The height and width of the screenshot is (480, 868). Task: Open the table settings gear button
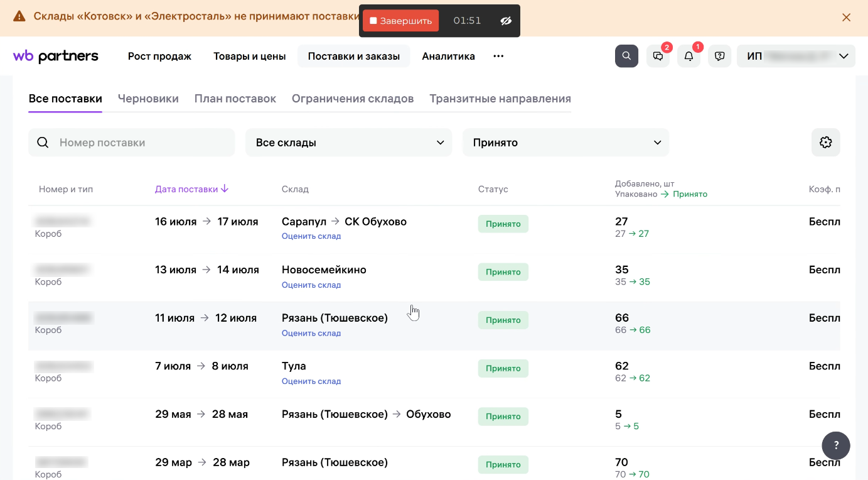[x=826, y=143]
